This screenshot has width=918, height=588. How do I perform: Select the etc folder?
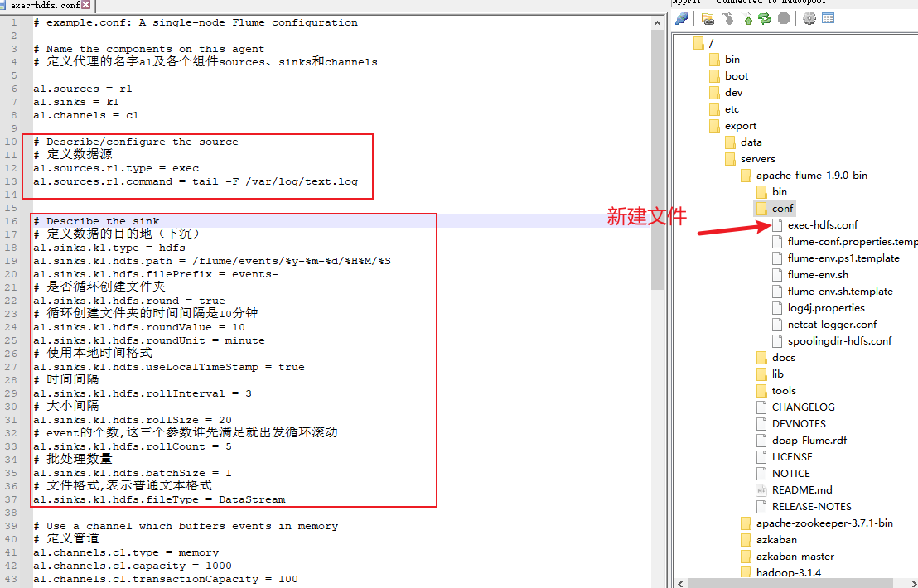(x=732, y=109)
